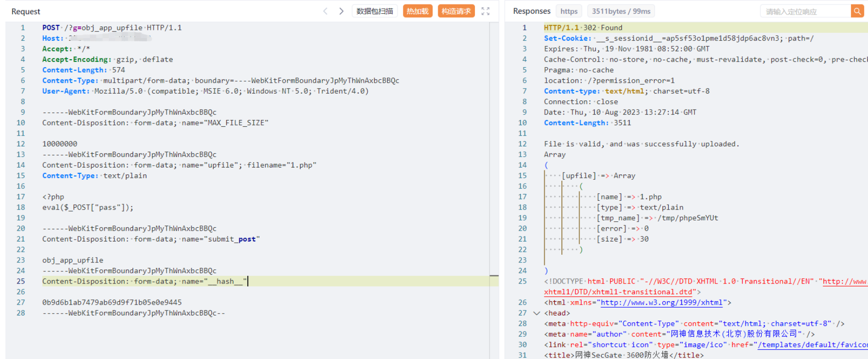Image resolution: width=868 pixels, height=359 pixels.
Task: Click the [tmp_name] => /tmp/phpeSmYUt line
Action: [657, 218]
